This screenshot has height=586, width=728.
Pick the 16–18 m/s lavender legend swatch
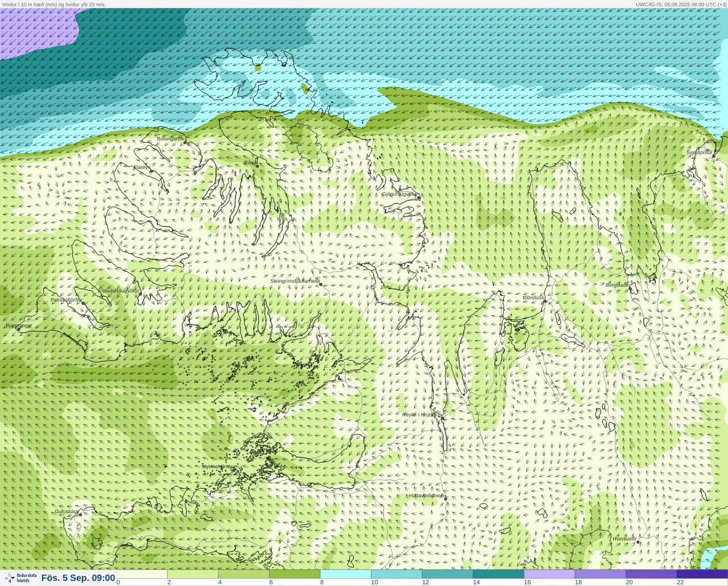pos(549,574)
